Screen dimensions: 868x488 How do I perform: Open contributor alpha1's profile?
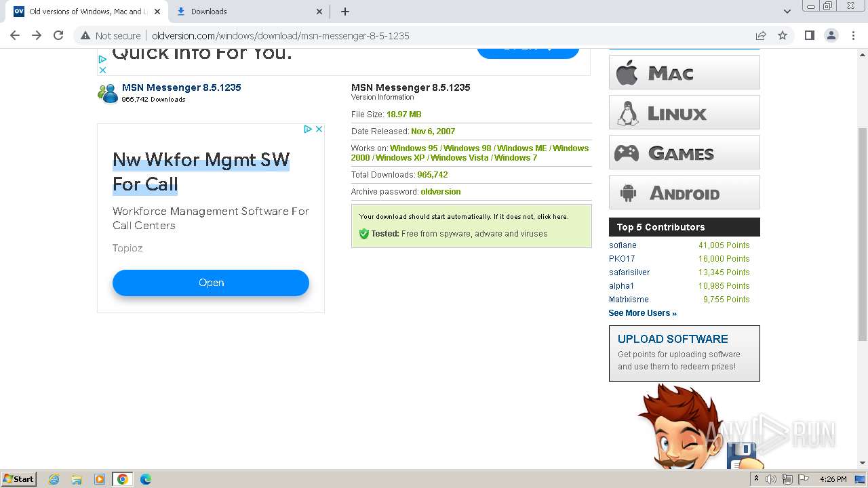click(x=621, y=286)
